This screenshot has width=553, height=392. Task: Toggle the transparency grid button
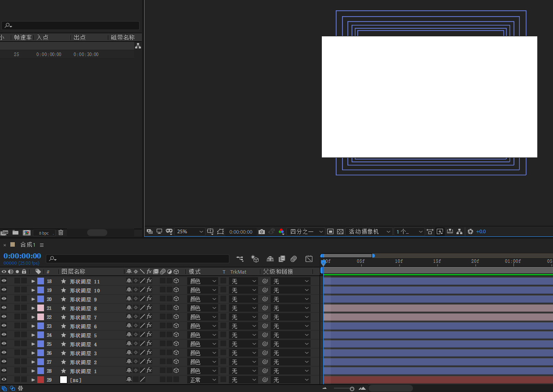click(x=340, y=232)
